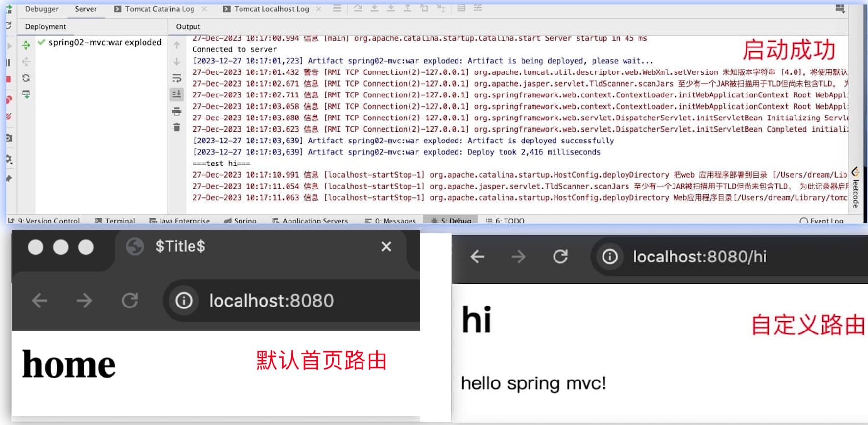This screenshot has width=868, height=425.
Task: Close the Tomcat Catalina Log tab
Action: pyautogui.click(x=204, y=9)
